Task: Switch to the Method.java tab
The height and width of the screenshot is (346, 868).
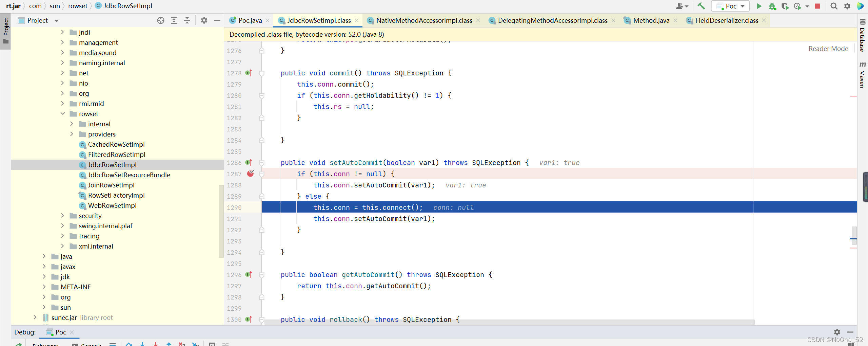Action: [x=651, y=20]
